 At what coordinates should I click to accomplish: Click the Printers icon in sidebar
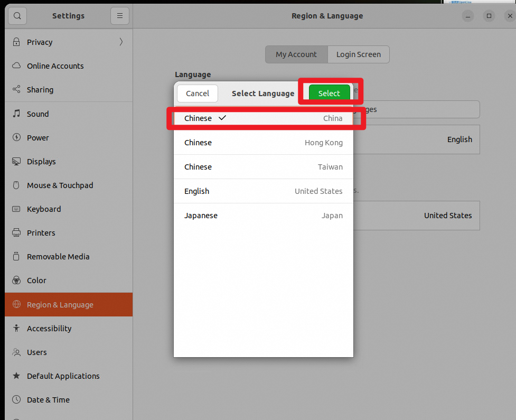16,232
